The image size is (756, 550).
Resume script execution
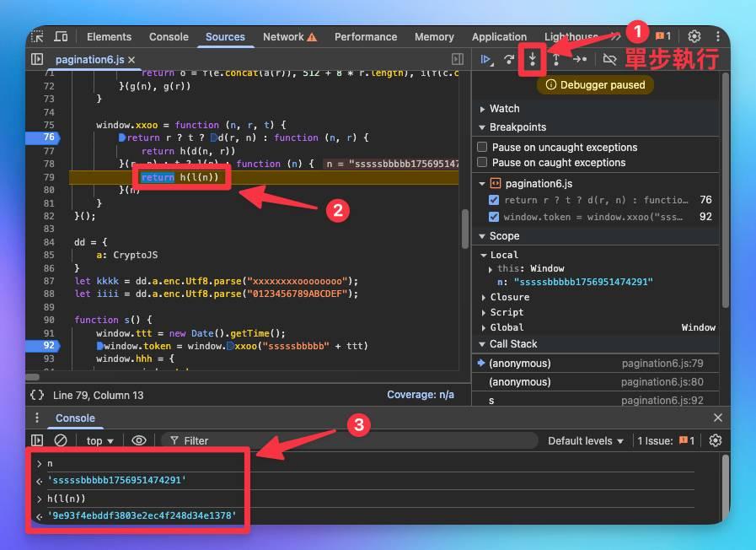[486, 59]
